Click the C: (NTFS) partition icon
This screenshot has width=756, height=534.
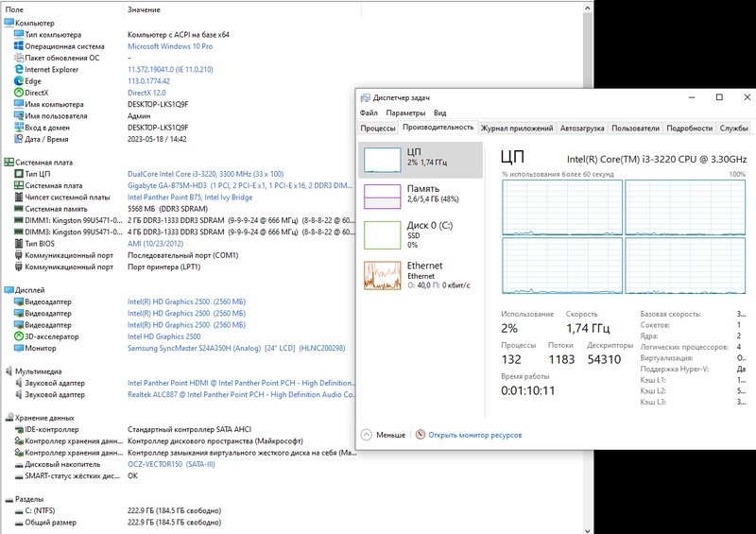click(19, 511)
